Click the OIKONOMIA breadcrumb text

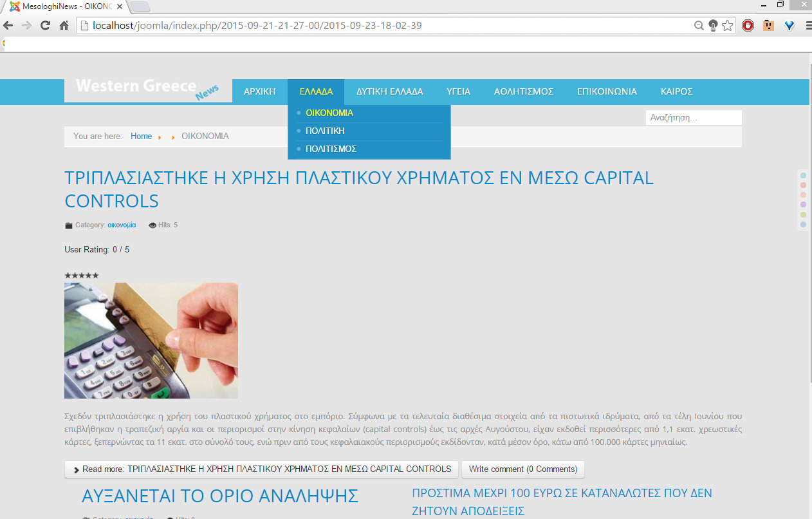point(205,137)
